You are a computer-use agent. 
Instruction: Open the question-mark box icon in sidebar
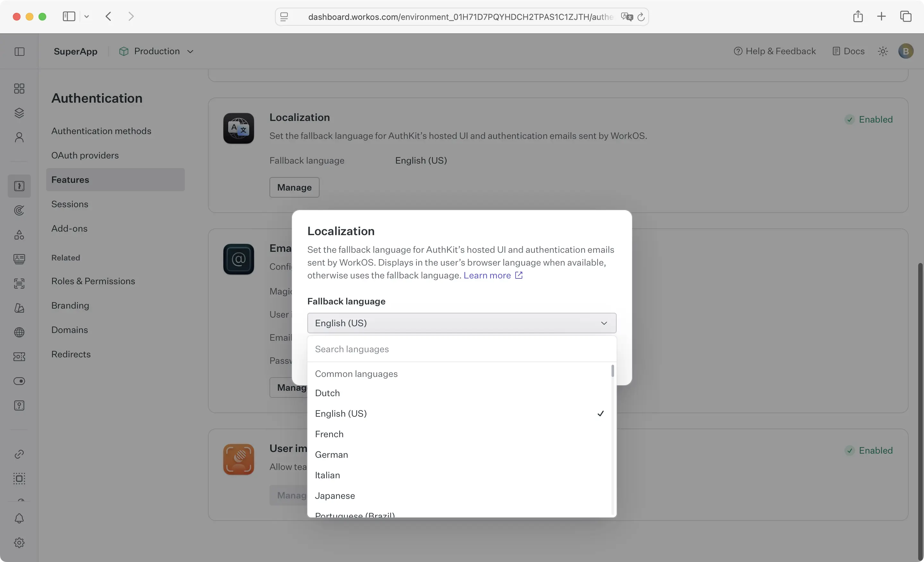coord(19,405)
